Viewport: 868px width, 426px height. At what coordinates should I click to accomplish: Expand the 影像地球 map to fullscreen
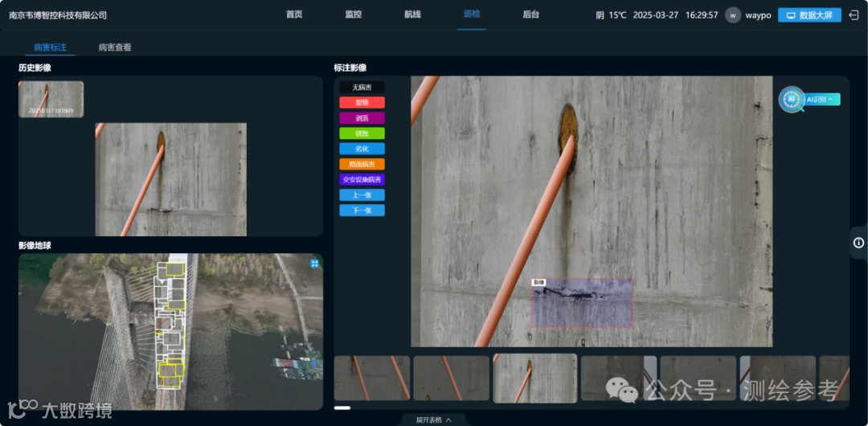click(314, 263)
